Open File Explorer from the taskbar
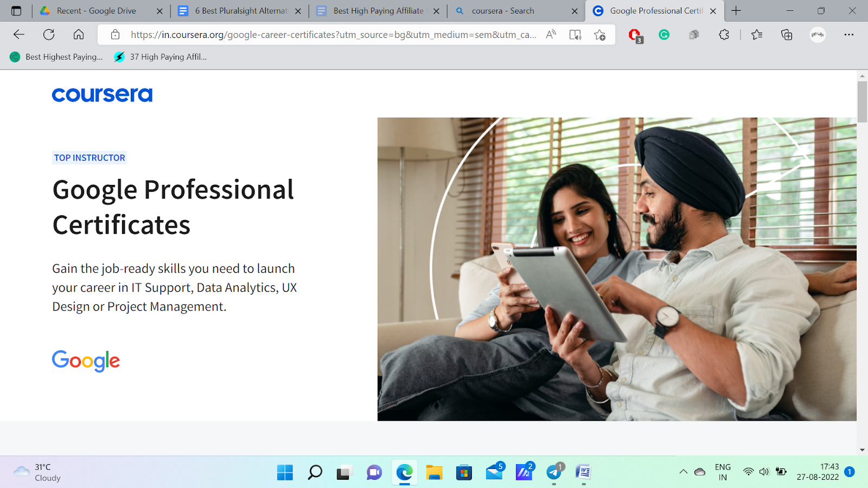 click(x=434, y=472)
